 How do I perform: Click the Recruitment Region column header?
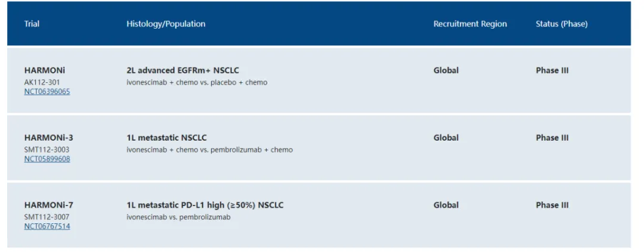click(x=470, y=24)
